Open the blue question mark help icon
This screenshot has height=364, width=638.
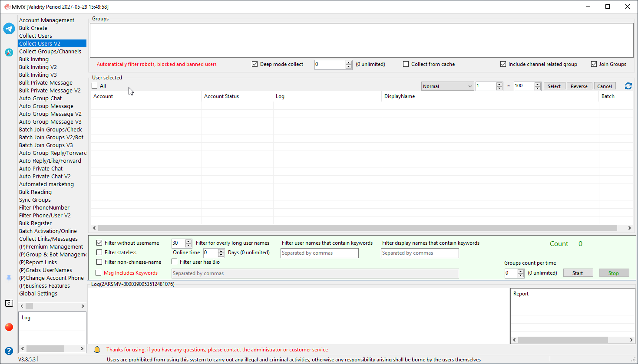[9, 351]
